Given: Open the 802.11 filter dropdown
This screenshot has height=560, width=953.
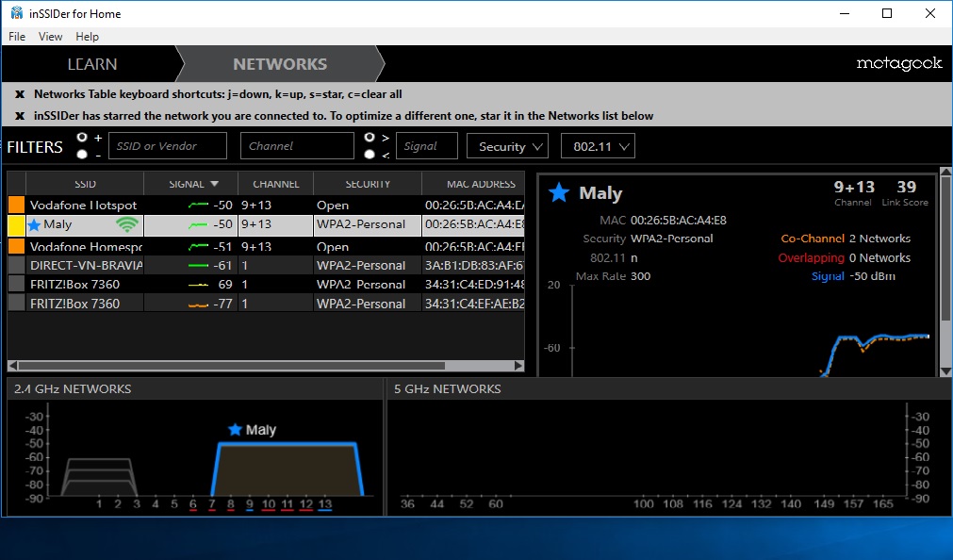Looking at the screenshot, I should (x=598, y=146).
